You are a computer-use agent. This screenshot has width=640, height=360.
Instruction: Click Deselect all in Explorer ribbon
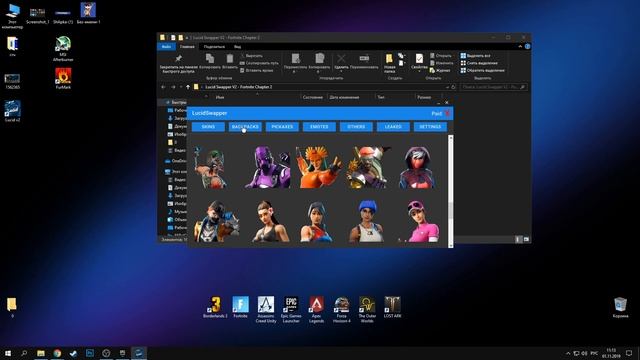(479, 63)
